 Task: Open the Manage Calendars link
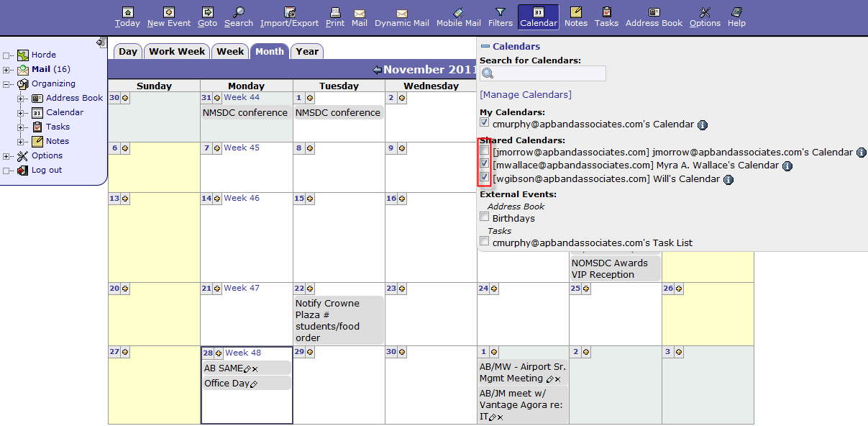tap(525, 94)
